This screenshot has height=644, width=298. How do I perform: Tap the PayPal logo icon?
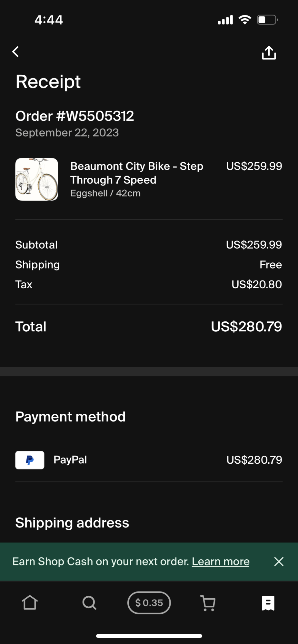click(x=30, y=460)
